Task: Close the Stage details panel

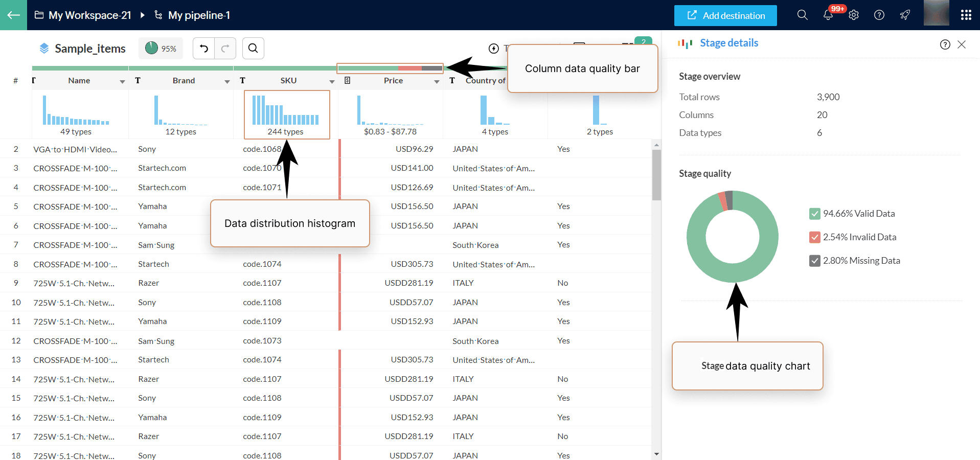Action: 962,44
